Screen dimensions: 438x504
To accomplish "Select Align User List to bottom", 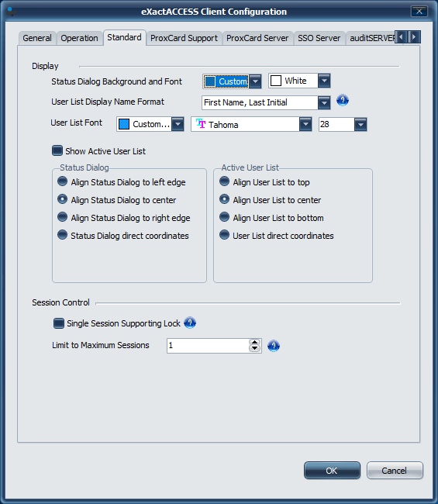I will tap(224, 217).
